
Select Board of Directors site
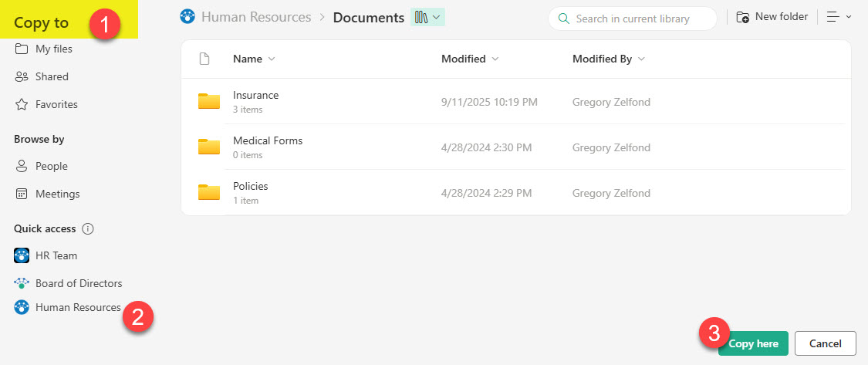coord(79,283)
